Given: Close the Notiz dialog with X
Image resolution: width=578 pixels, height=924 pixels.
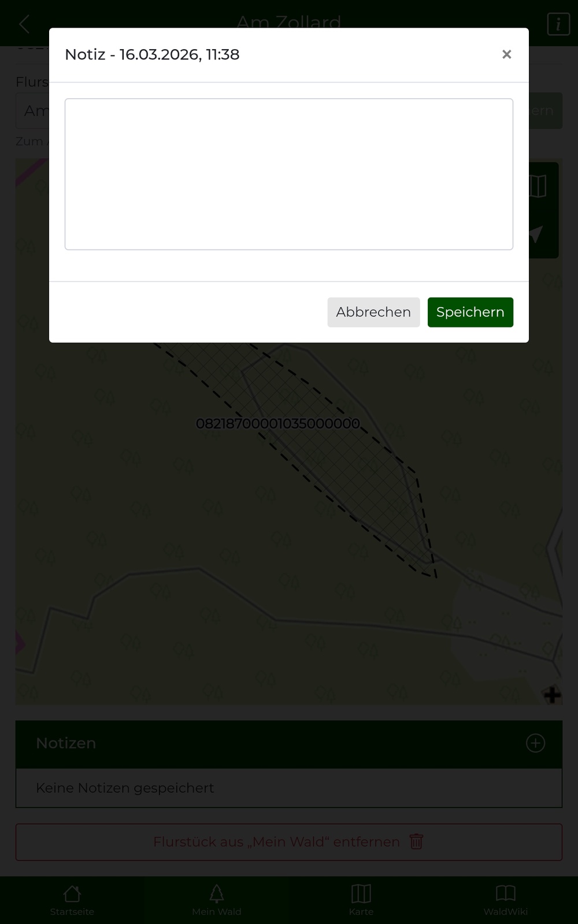Looking at the screenshot, I should [506, 54].
